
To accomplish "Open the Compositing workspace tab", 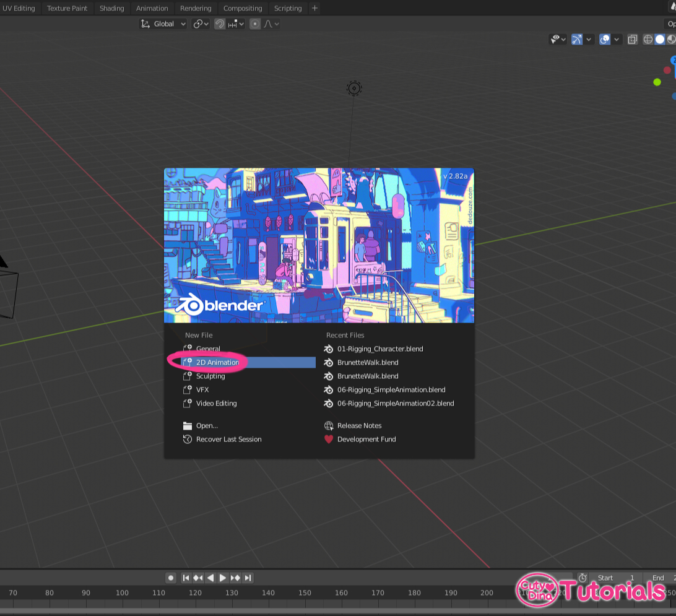I will click(x=243, y=8).
